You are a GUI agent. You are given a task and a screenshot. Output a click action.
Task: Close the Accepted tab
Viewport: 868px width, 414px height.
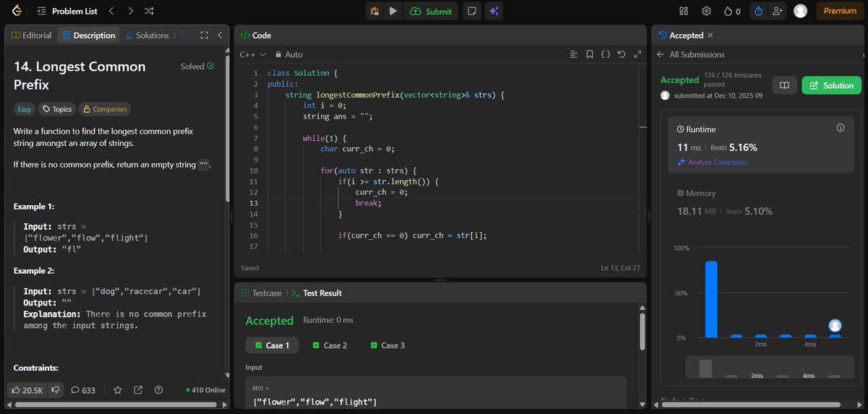click(710, 35)
